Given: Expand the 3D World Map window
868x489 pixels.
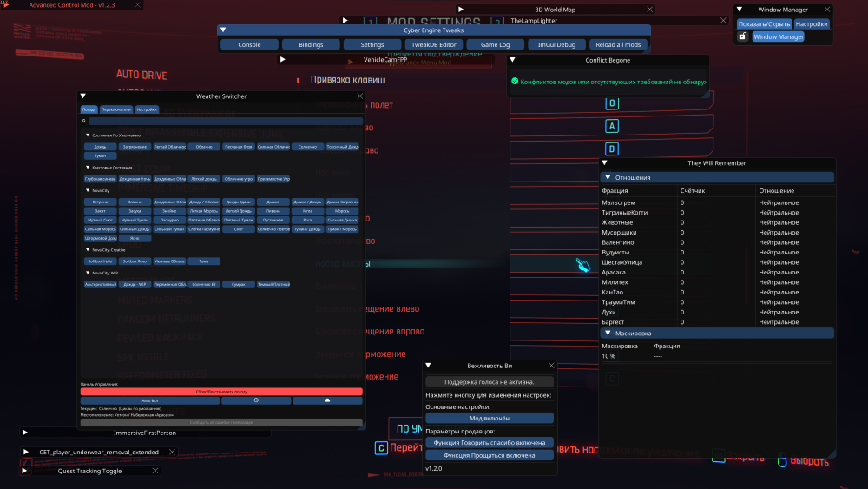Looking at the screenshot, I should (461, 10).
